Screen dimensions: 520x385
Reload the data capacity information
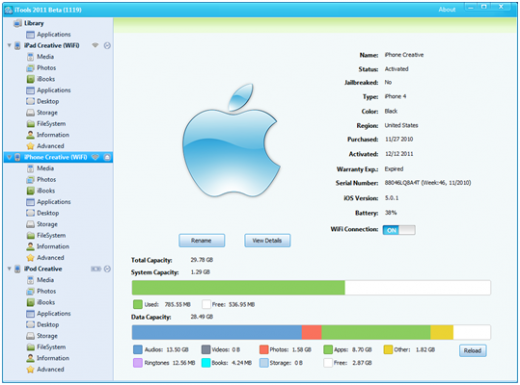[x=472, y=351]
